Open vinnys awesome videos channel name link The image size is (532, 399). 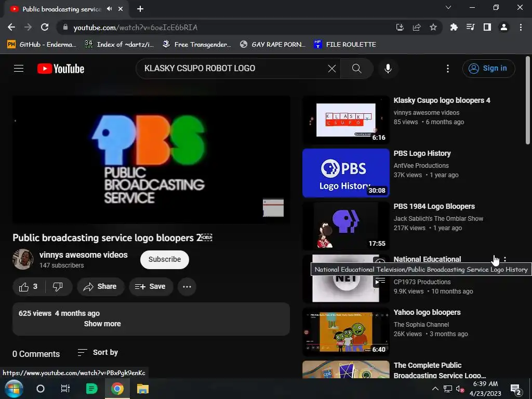click(x=84, y=255)
